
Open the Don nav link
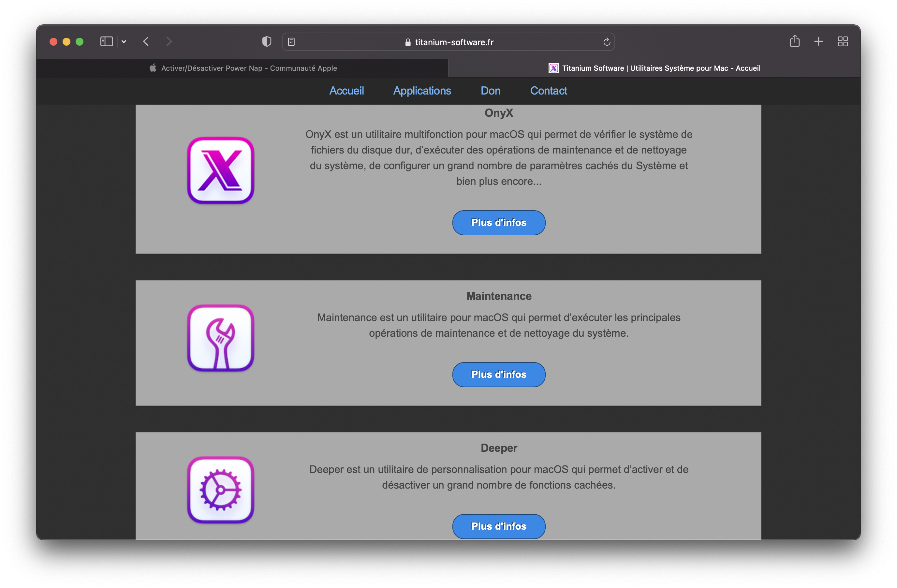point(490,91)
